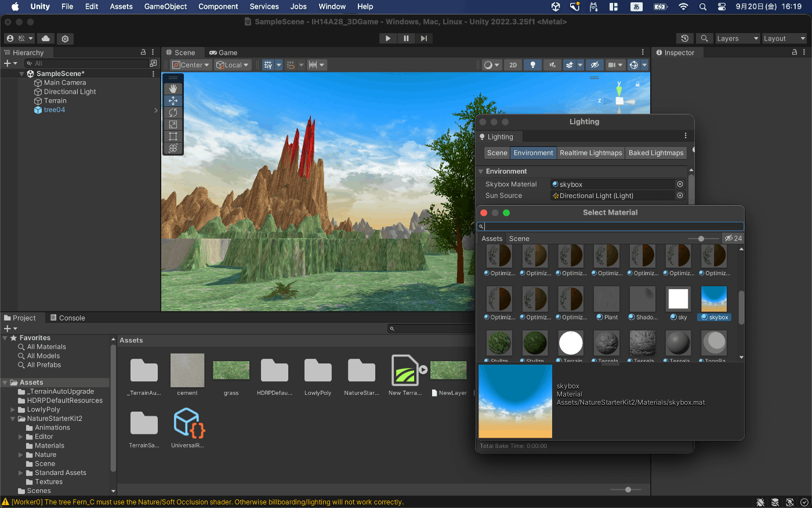Select Main Camera in Hierarchy
Screen dimensions: 812x508
(x=65, y=82)
